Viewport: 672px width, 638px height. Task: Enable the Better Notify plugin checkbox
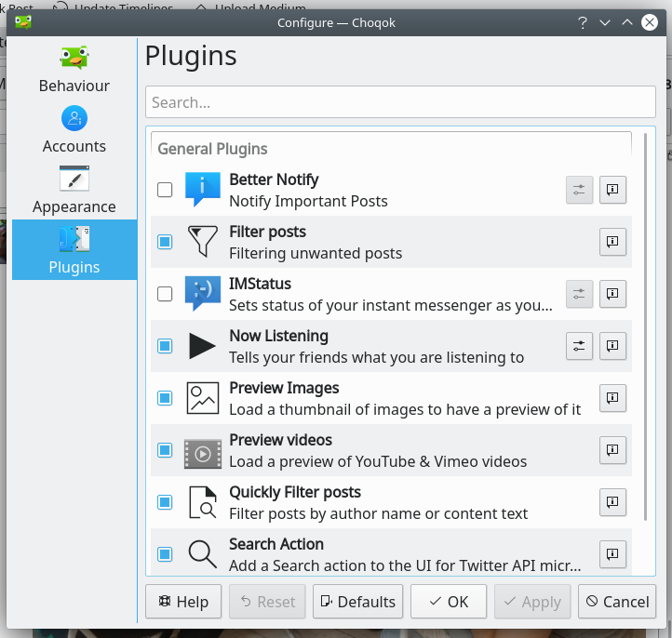tap(165, 190)
